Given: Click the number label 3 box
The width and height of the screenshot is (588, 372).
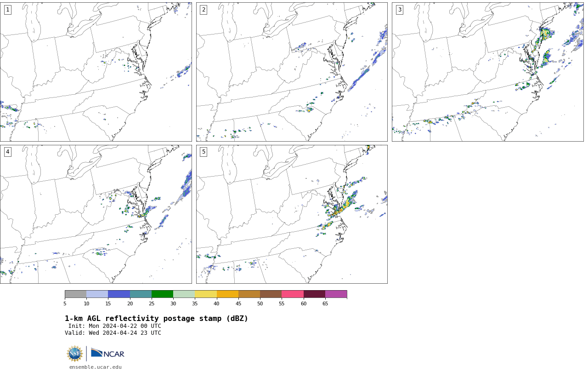Looking at the screenshot, I should (400, 10).
